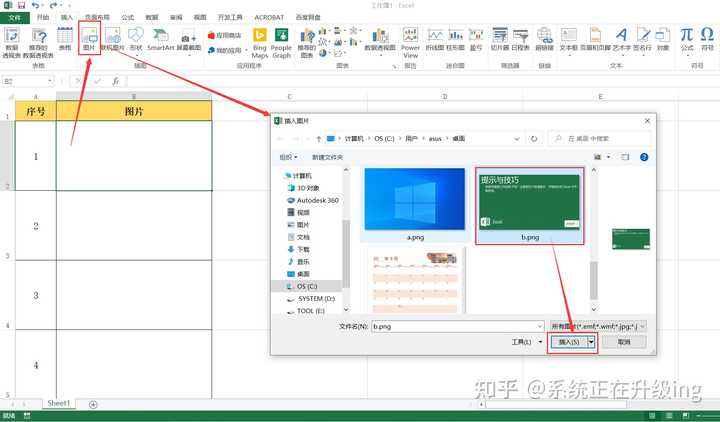Click the 取消 Cancel button
The image size is (720, 422).
point(624,342)
